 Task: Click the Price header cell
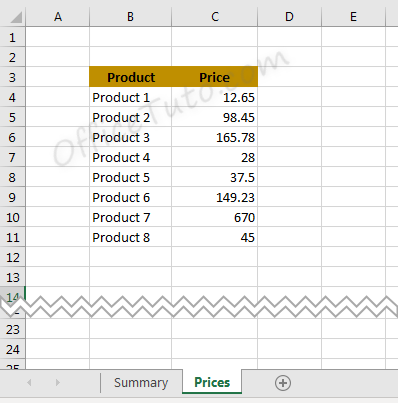(x=215, y=77)
